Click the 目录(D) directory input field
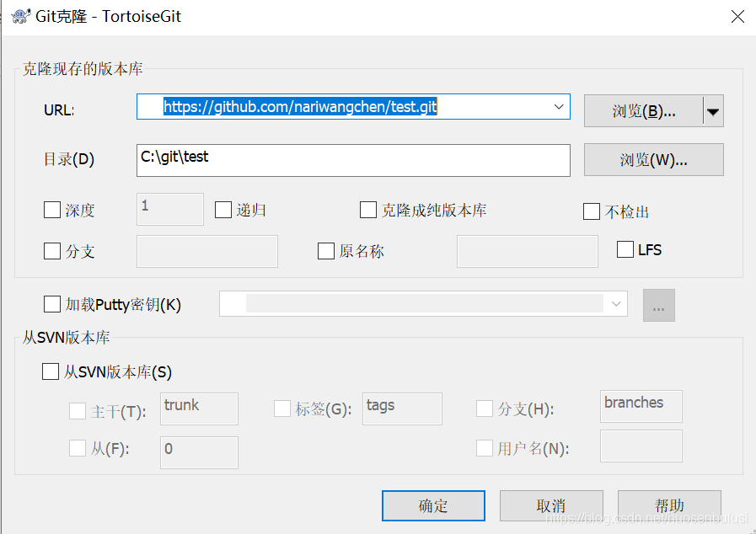 (353, 160)
